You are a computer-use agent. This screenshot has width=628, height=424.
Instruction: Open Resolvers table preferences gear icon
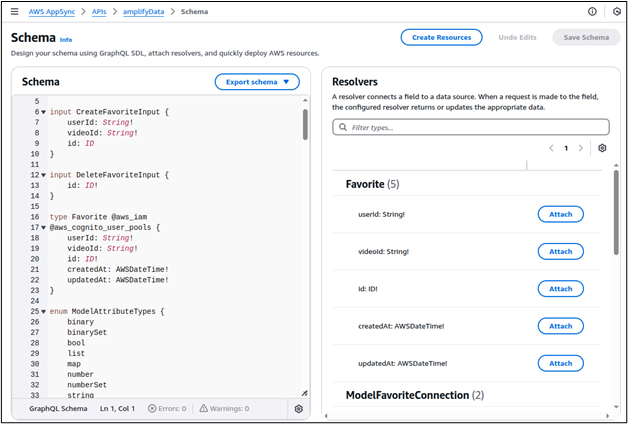coord(602,148)
